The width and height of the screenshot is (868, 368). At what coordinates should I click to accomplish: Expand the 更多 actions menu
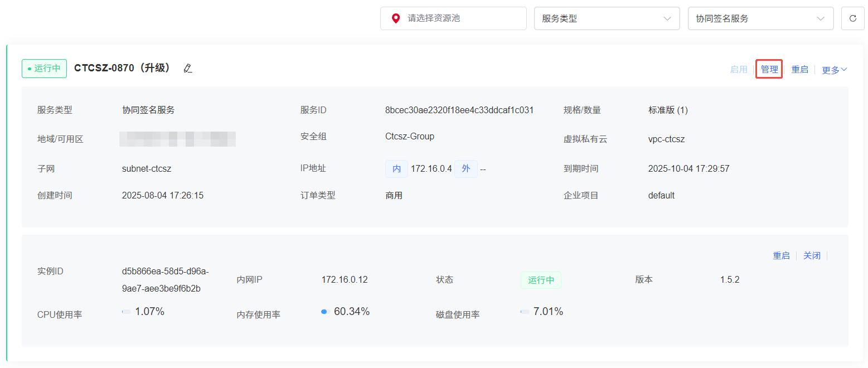(834, 70)
